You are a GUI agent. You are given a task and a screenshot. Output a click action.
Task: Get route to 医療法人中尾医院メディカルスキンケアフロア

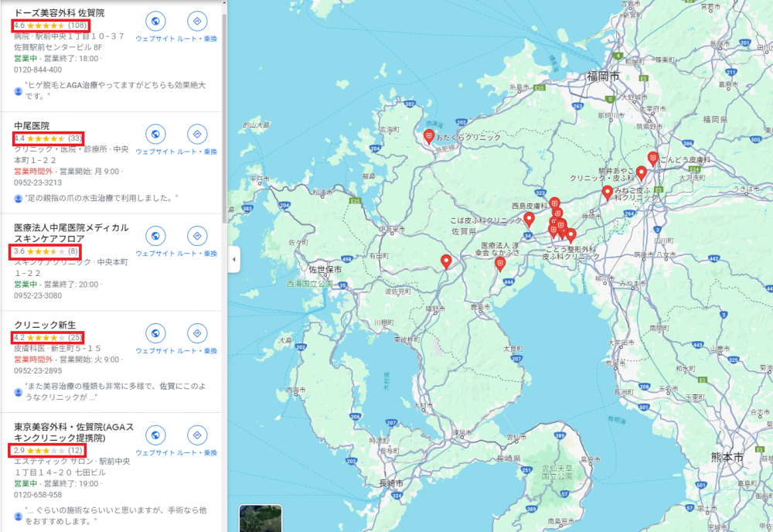coord(197,236)
